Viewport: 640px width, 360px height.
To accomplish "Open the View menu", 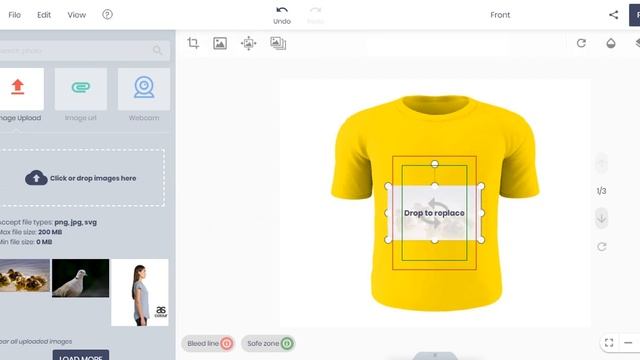I will pos(77,15).
